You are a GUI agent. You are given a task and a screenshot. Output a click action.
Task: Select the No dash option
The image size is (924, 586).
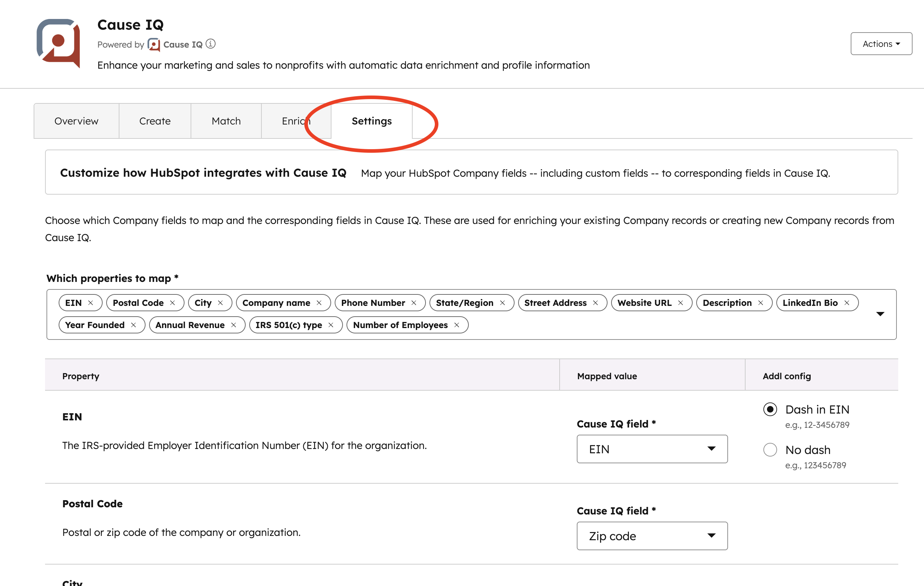pyautogui.click(x=770, y=450)
